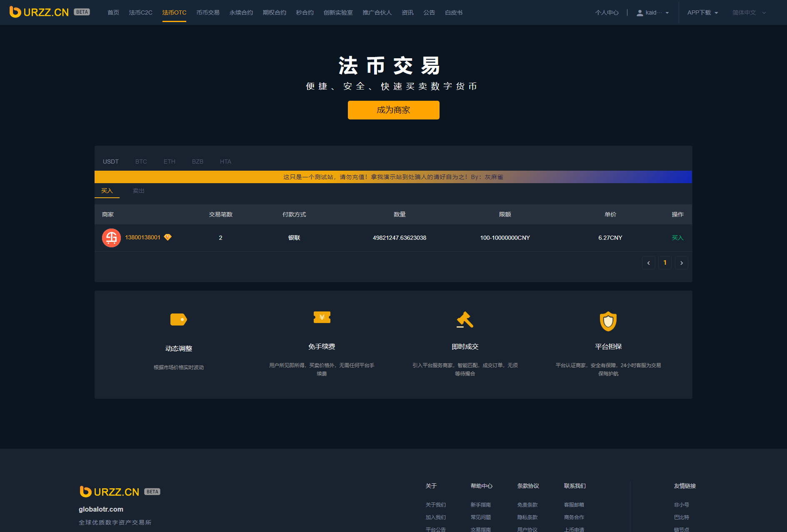The image size is (787, 532).
Task: Open 币币交易 in the navigation menu
Action: pyautogui.click(x=208, y=12)
